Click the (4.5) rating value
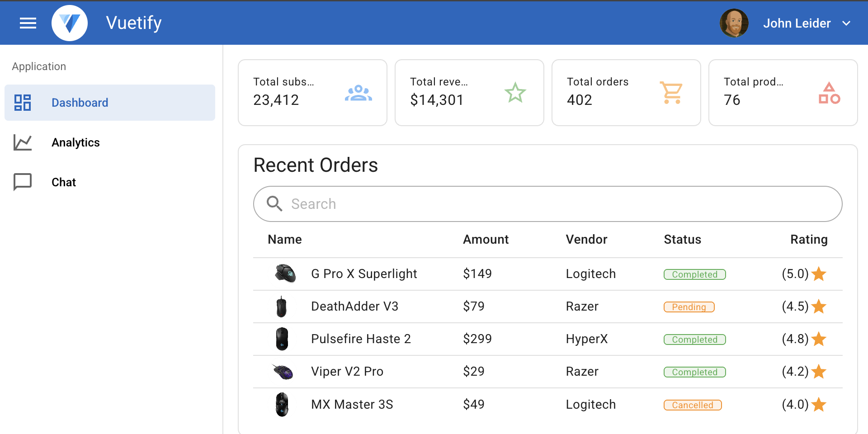 tap(795, 307)
